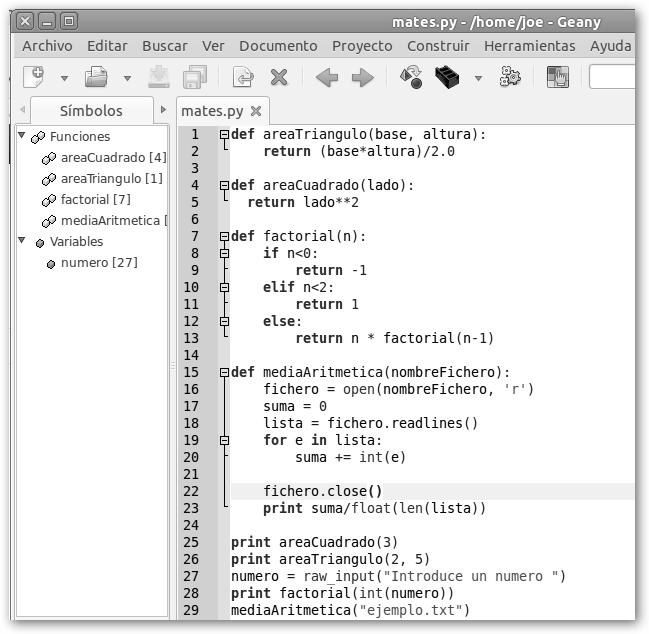
Task: Click the Open file toolbar icon
Action: (96, 77)
